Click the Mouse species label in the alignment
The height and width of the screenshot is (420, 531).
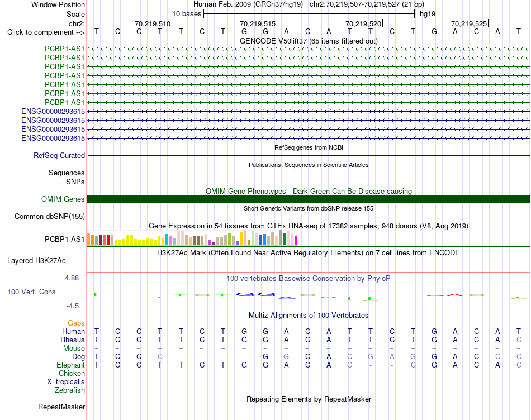coord(74,349)
